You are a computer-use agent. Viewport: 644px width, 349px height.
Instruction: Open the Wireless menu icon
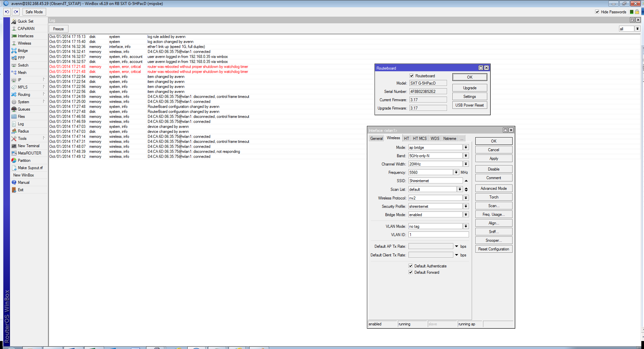click(14, 43)
